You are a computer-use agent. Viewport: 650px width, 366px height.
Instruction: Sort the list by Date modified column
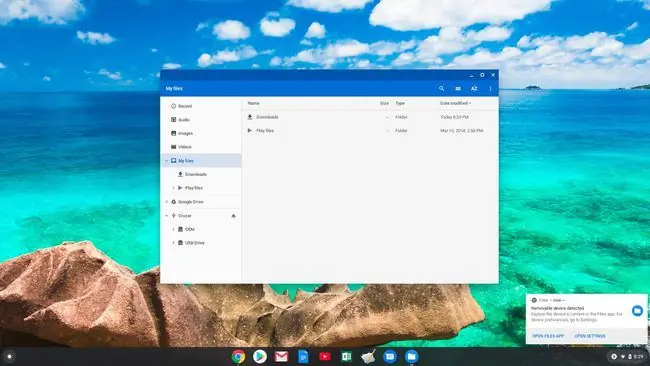(x=455, y=103)
